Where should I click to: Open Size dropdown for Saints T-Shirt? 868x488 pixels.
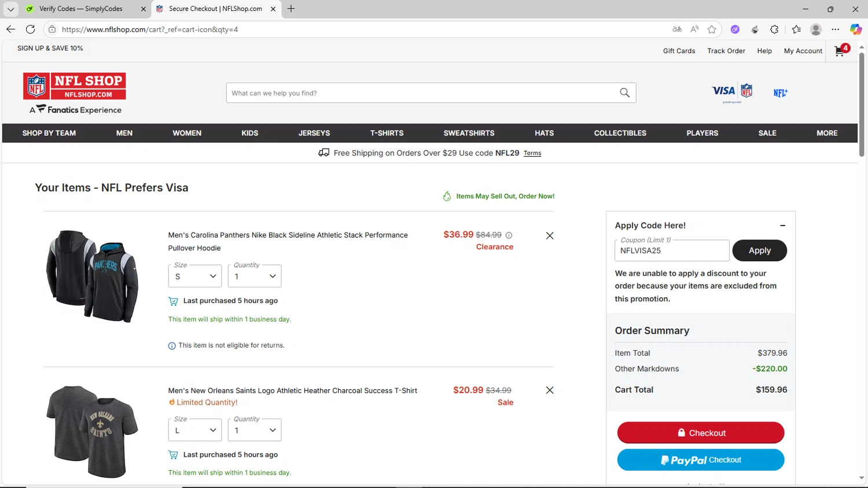tap(195, 430)
